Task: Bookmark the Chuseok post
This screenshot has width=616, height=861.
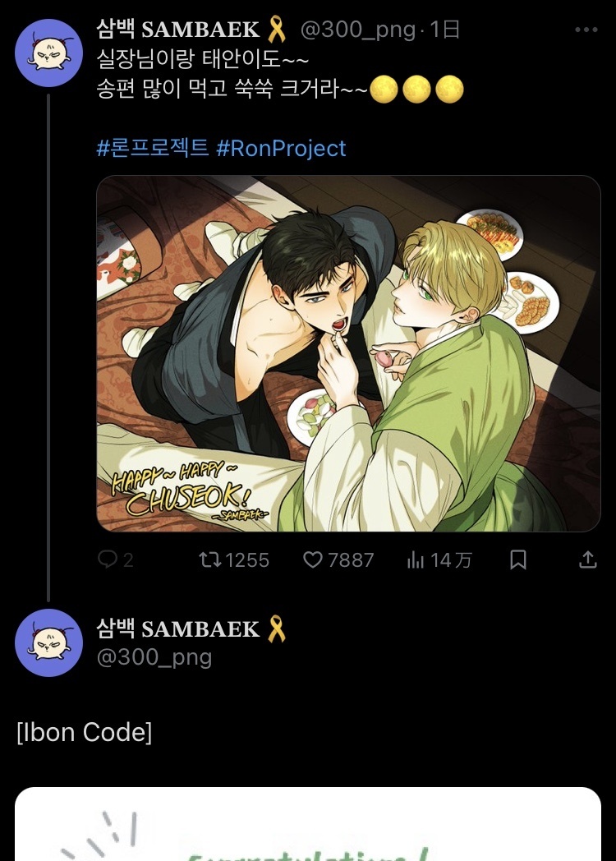Action: point(518,559)
